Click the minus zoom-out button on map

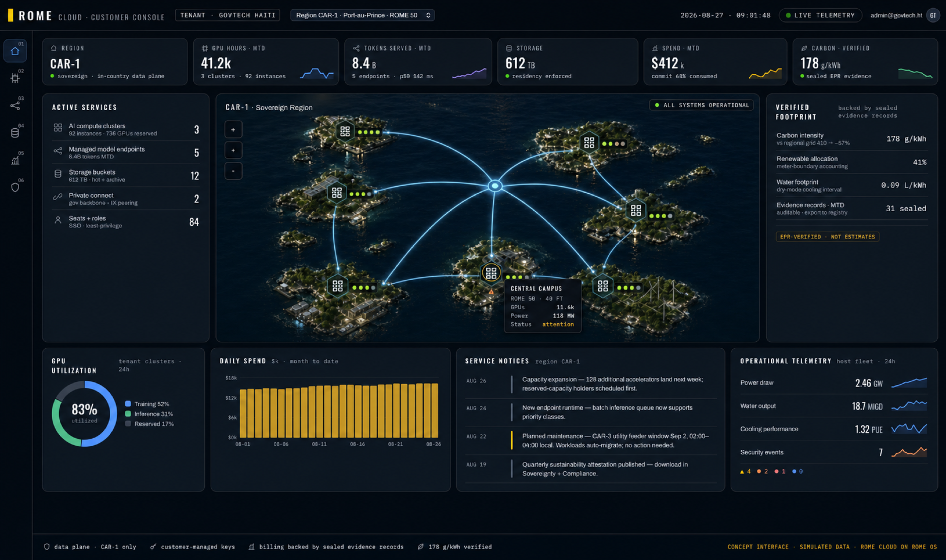click(x=233, y=171)
